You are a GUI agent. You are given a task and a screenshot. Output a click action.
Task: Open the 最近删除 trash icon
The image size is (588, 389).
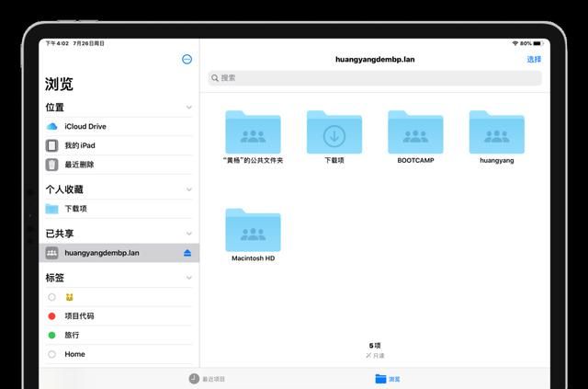point(51,165)
